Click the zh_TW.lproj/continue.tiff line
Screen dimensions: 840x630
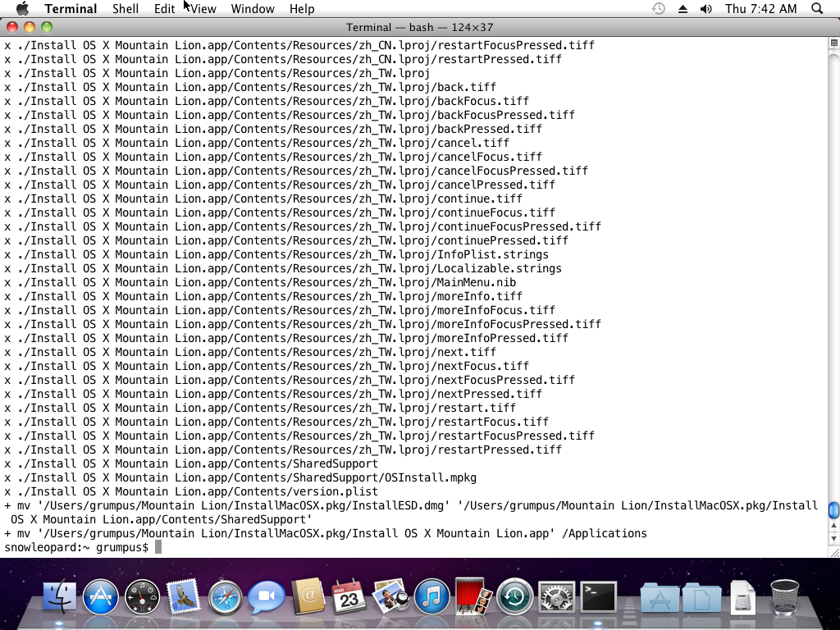coord(263,199)
